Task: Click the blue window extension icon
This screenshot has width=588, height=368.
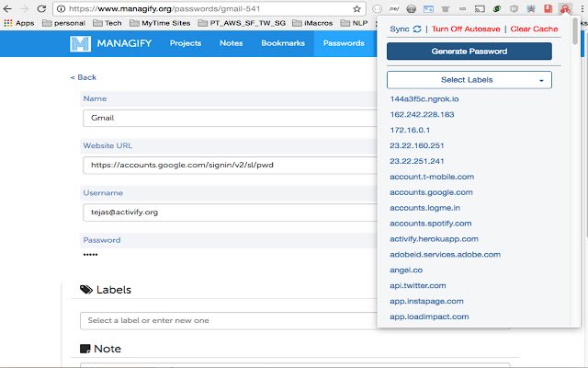Action: click(x=428, y=8)
